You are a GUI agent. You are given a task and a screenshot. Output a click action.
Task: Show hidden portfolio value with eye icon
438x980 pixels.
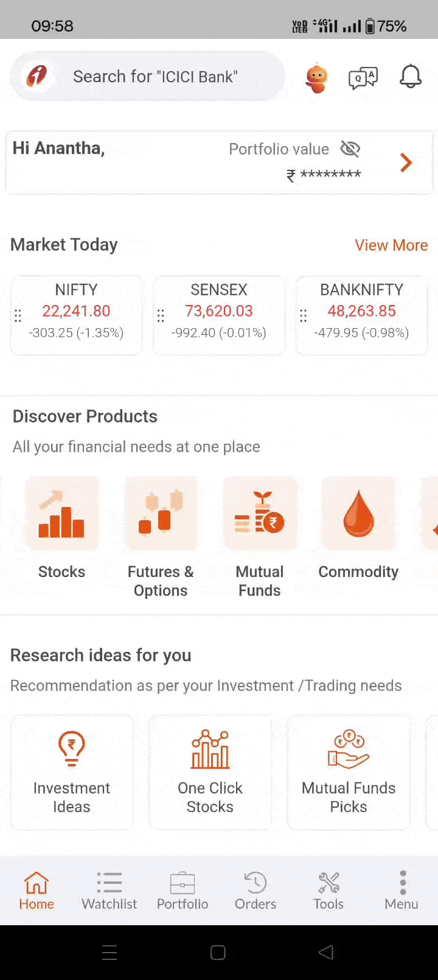[x=350, y=149]
